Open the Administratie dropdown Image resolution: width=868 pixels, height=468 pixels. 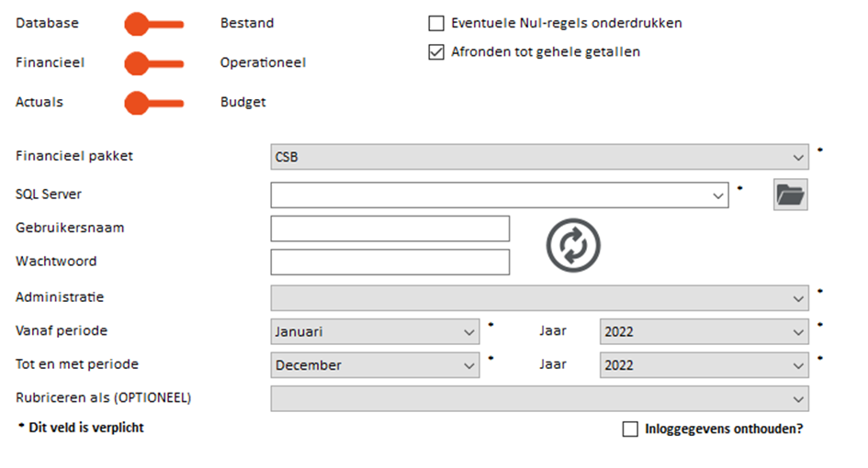pyautogui.click(x=540, y=298)
